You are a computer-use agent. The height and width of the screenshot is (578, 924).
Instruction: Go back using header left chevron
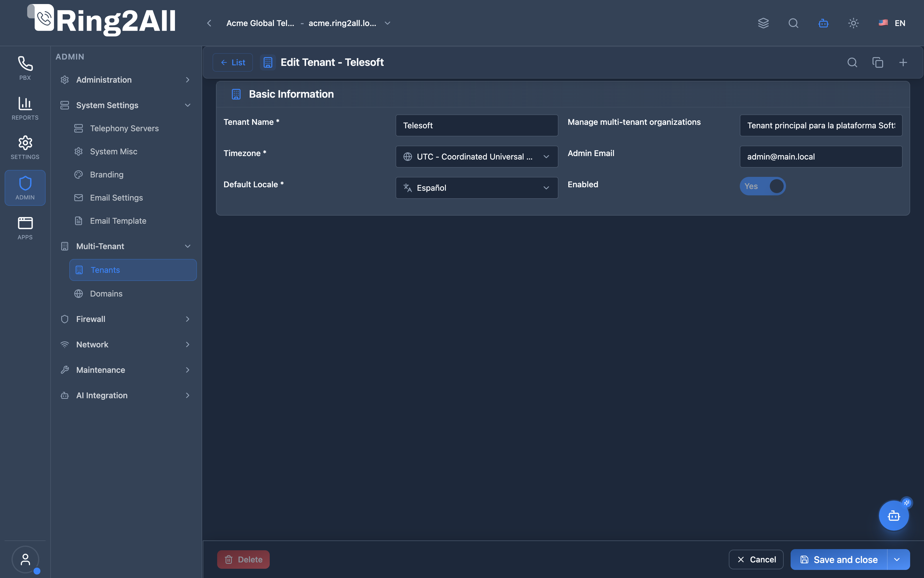tap(209, 23)
